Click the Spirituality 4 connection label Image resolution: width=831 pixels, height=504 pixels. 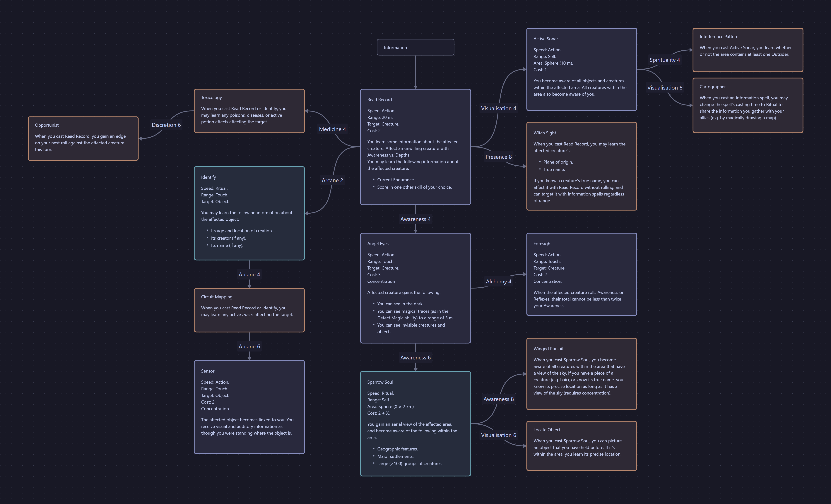coord(665,60)
